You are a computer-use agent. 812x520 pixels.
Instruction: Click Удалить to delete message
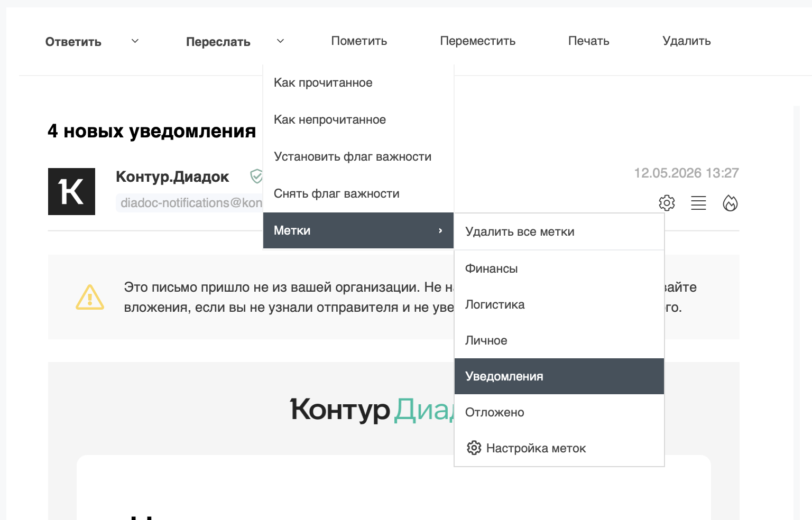click(x=687, y=41)
